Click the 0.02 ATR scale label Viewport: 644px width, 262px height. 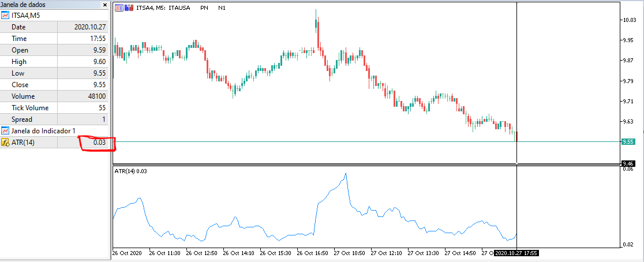pos(629,245)
